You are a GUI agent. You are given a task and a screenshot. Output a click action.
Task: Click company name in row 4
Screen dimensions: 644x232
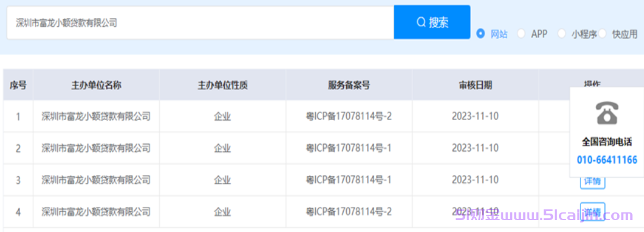click(96, 212)
